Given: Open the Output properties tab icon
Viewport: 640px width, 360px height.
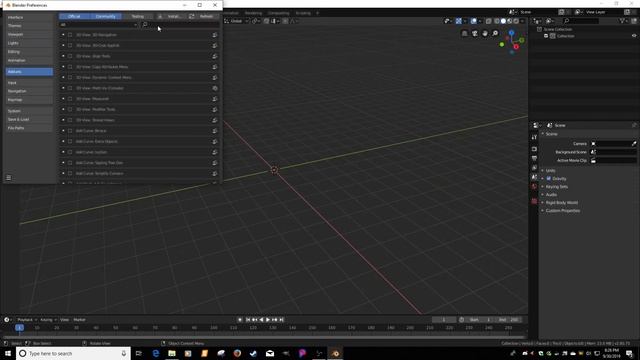Looking at the screenshot, I should pyautogui.click(x=534, y=158).
